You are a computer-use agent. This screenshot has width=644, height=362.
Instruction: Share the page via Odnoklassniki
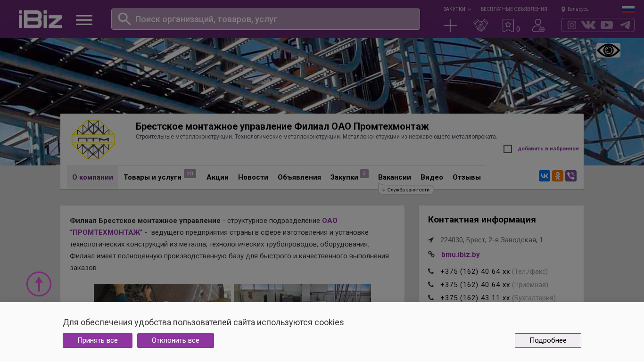pos(558,176)
